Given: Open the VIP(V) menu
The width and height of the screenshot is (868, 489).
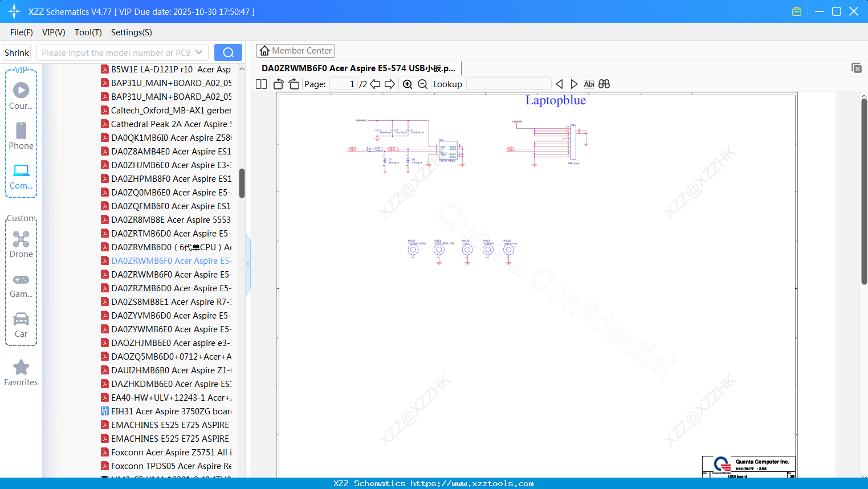Looking at the screenshot, I should pyautogui.click(x=54, y=32).
